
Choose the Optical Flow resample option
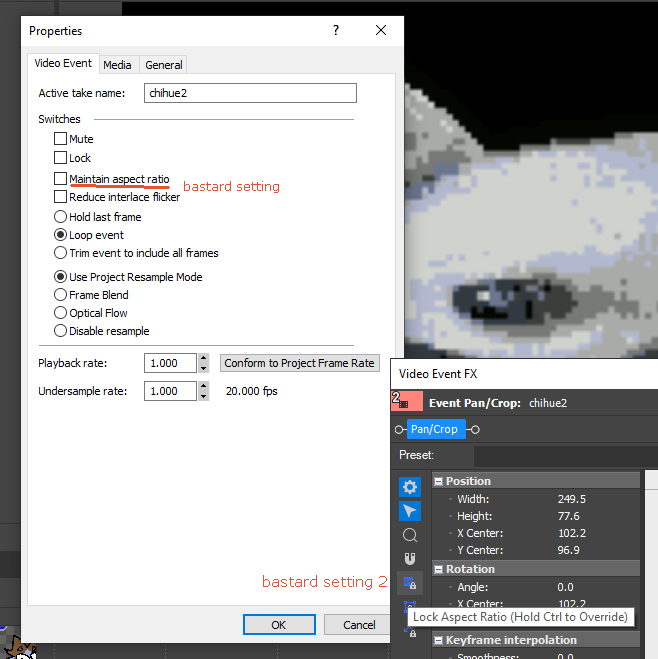(x=61, y=313)
